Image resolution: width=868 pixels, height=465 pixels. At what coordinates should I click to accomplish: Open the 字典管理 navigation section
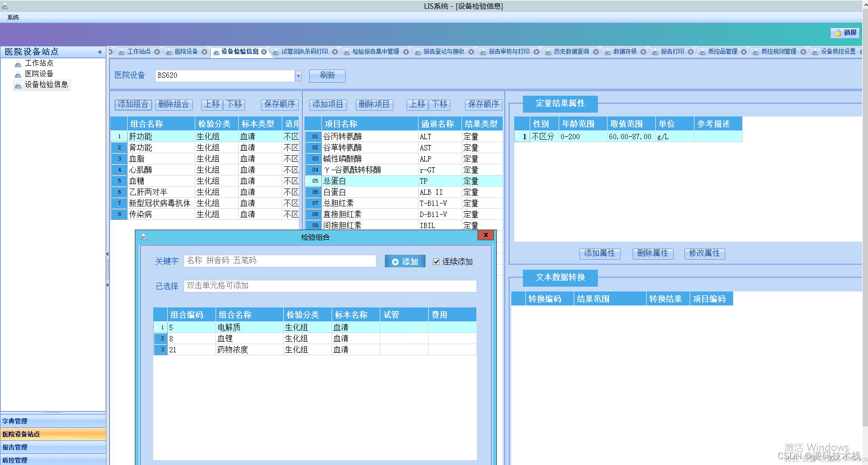tap(53, 421)
